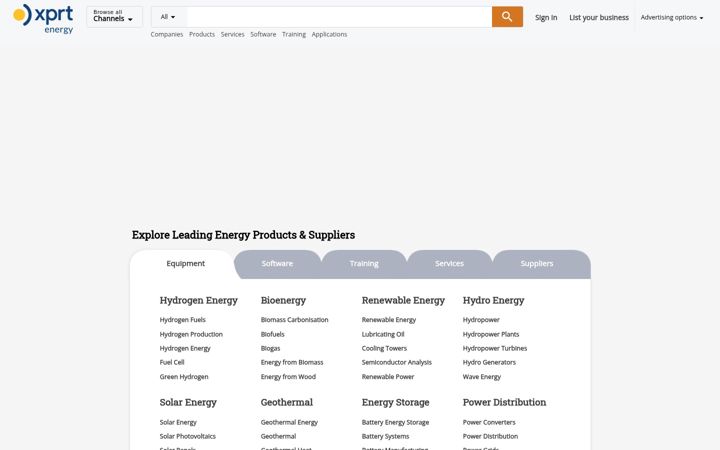This screenshot has height=450, width=720.
Task: Open the xprt energy logo homepage
Action: coord(43,18)
